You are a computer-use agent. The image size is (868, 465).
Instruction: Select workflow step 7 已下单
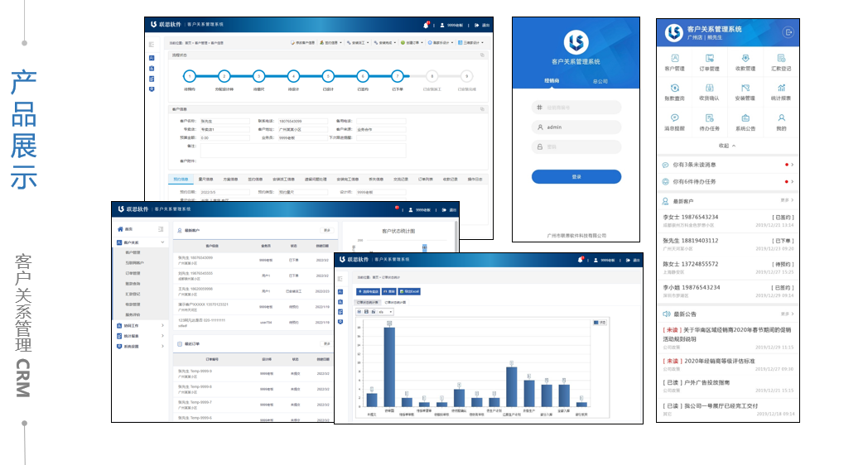[397, 76]
